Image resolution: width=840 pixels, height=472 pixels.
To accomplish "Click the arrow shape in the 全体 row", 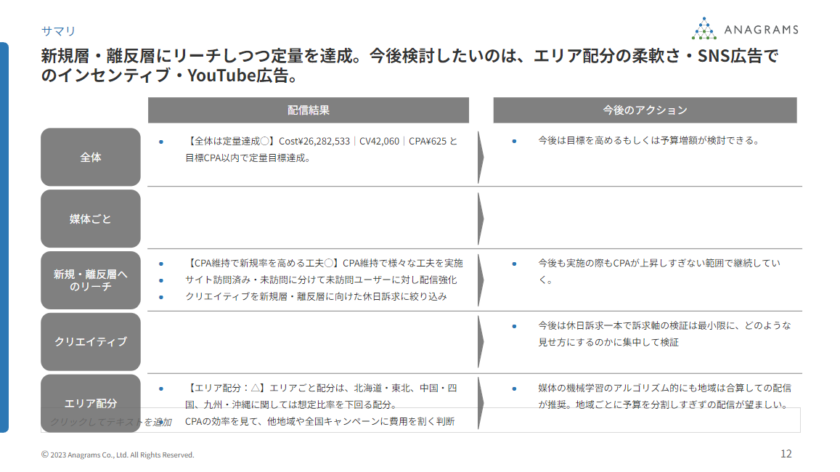I will (481, 157).
